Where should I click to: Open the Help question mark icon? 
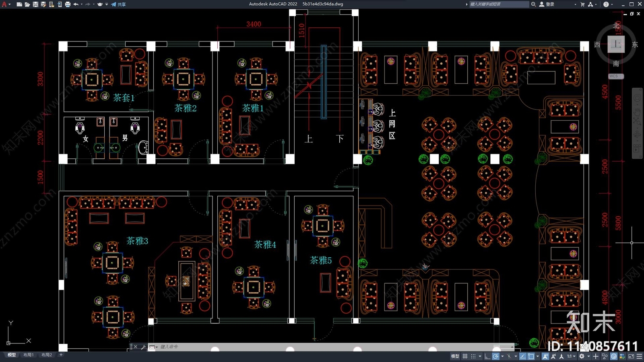pyautogui.click(x=606, y=4)
